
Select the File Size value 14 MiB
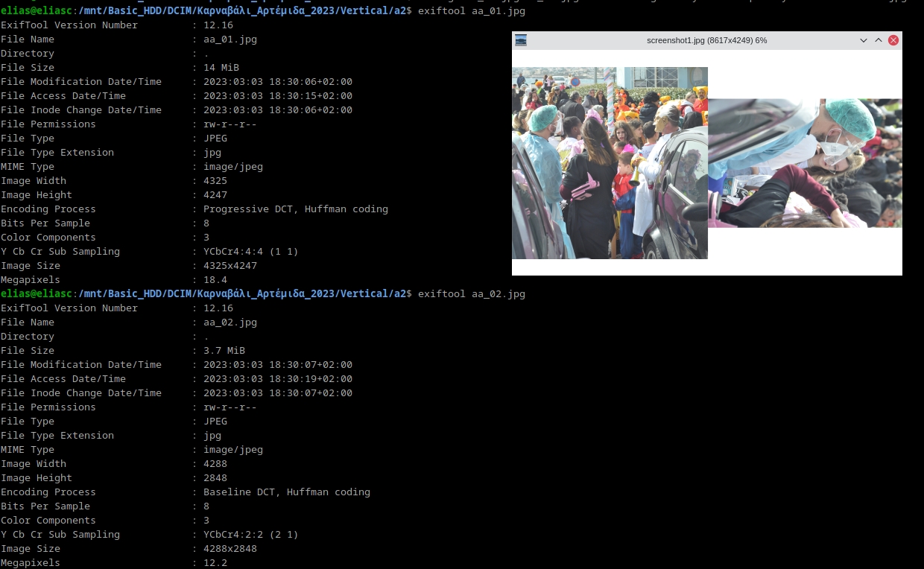[x=221, y=67]
